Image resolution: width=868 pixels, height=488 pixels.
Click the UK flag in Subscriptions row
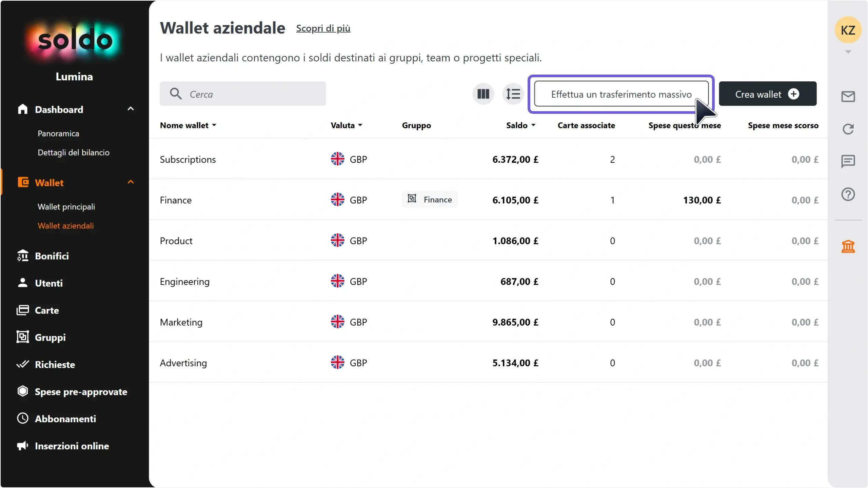337,159
